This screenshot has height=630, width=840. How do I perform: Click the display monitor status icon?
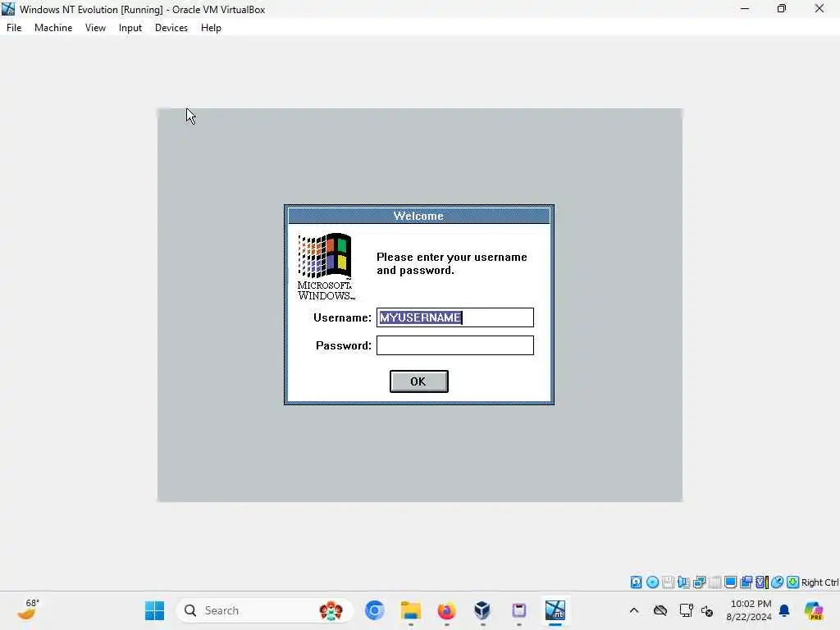(x=730, y=582)
